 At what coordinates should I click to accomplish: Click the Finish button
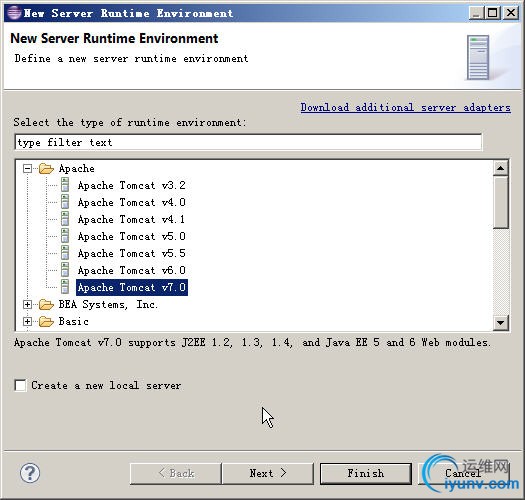[x=366, y=473]
